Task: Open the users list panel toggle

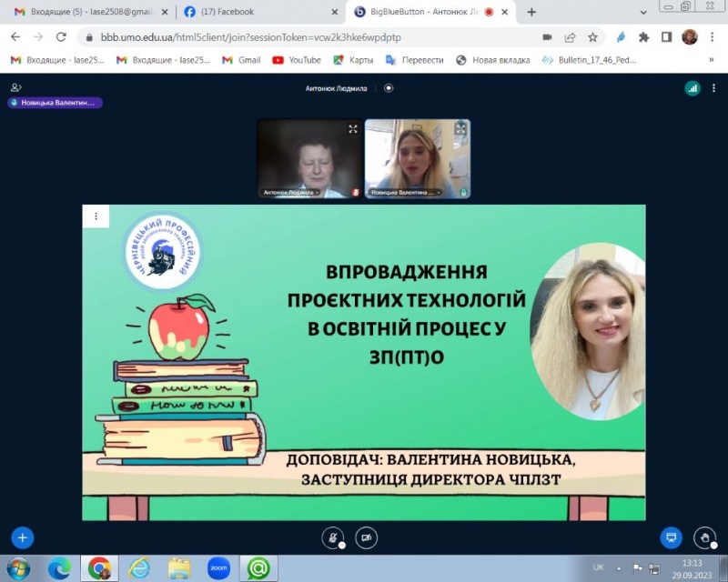Action: [16, 87]
